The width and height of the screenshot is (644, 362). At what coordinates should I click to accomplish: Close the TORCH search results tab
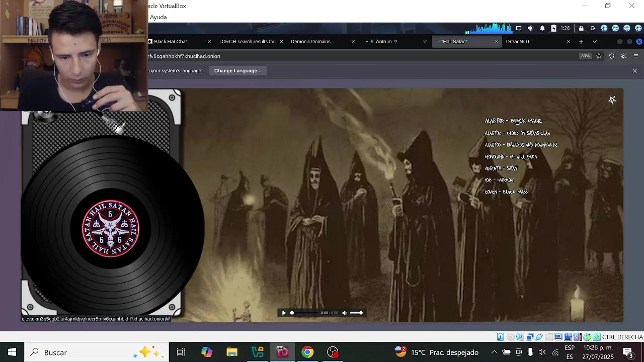281,42
